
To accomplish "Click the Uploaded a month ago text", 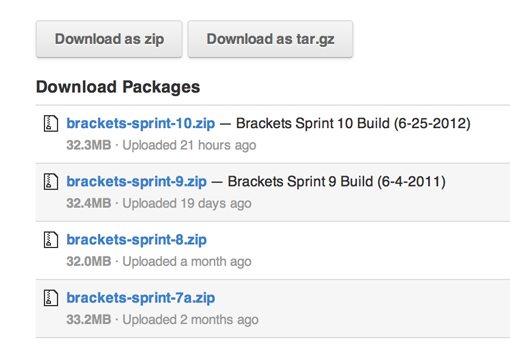I will point(187,262).
